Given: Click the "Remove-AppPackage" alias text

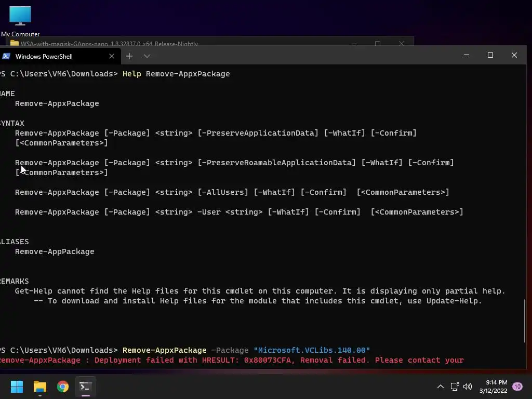Looking at the screenshot, I should (x=55, y=252).
